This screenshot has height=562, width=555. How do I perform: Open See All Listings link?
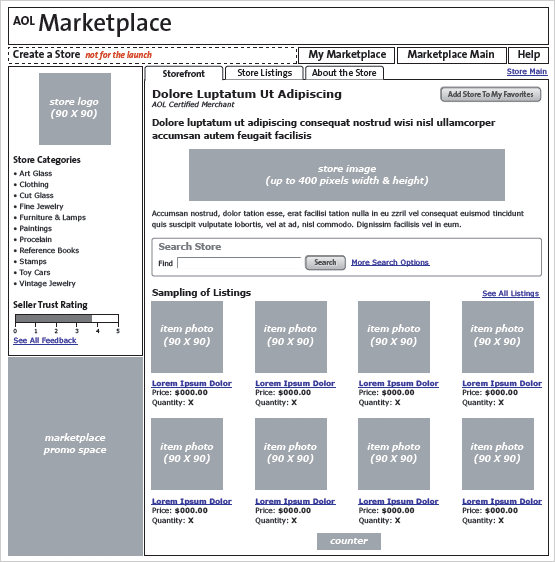tap(511, 294)
